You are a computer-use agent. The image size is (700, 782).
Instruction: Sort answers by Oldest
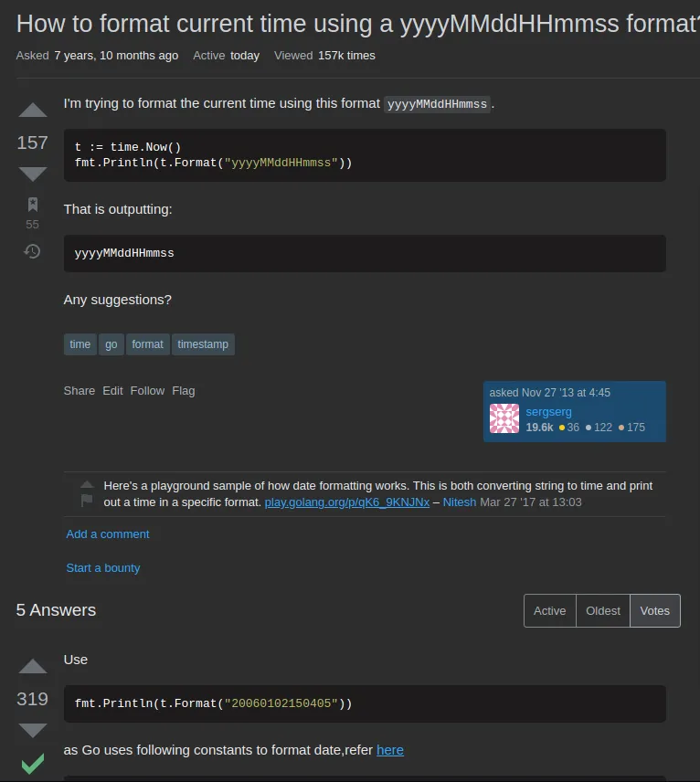click(603, 610)
